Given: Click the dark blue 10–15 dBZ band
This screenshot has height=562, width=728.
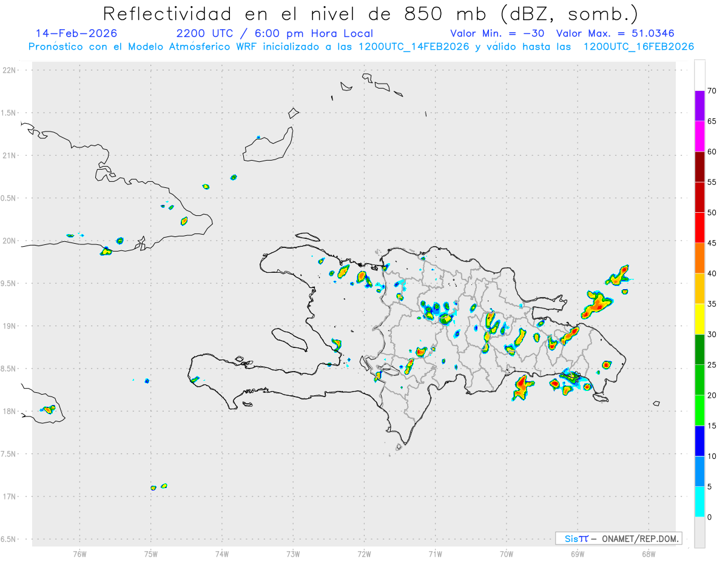Looking at the screenshot, I should pos(699,441).
